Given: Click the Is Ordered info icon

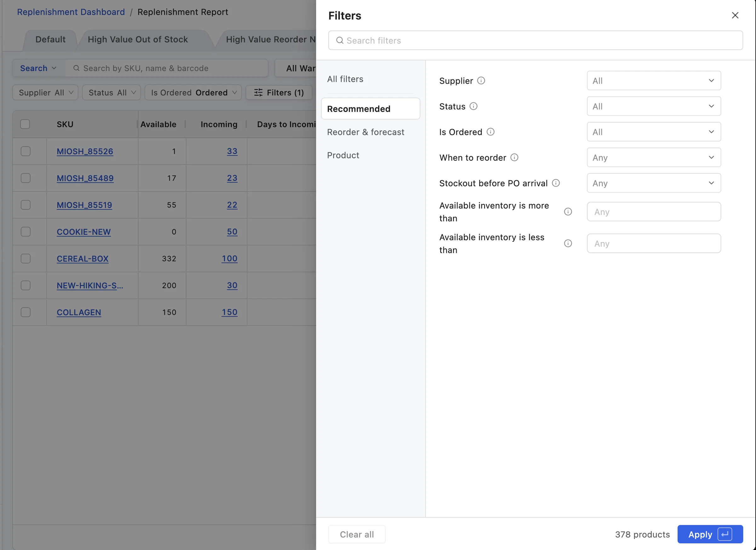Looking at the screenshot, I should [x=490, y=132].
